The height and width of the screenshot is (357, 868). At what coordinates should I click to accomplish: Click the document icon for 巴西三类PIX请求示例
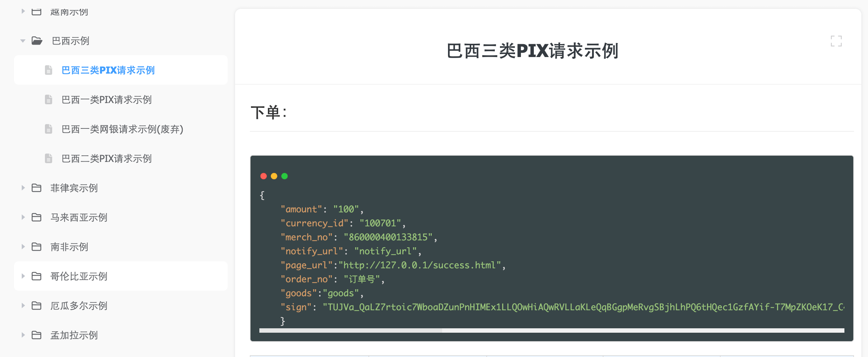[48, 70]
